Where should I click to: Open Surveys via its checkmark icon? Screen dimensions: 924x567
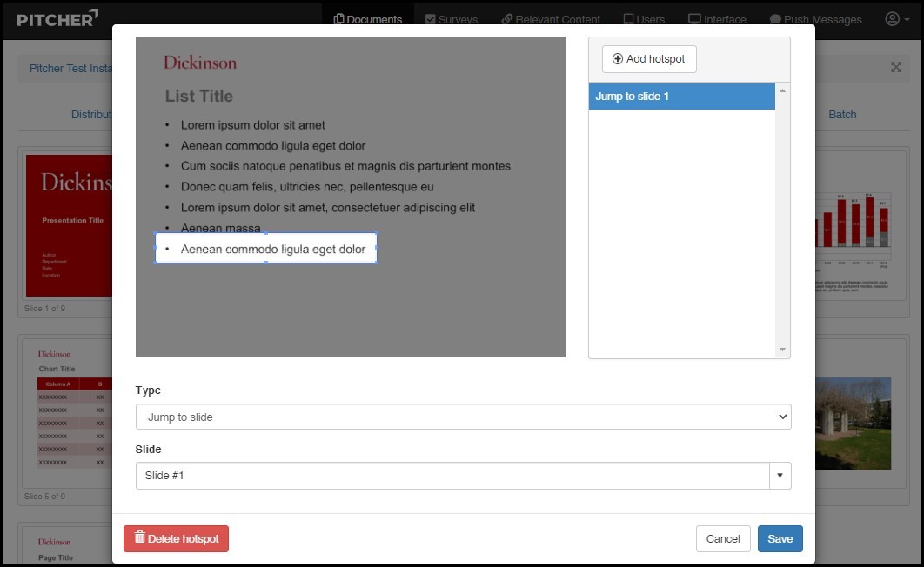(x=431, y=19)
